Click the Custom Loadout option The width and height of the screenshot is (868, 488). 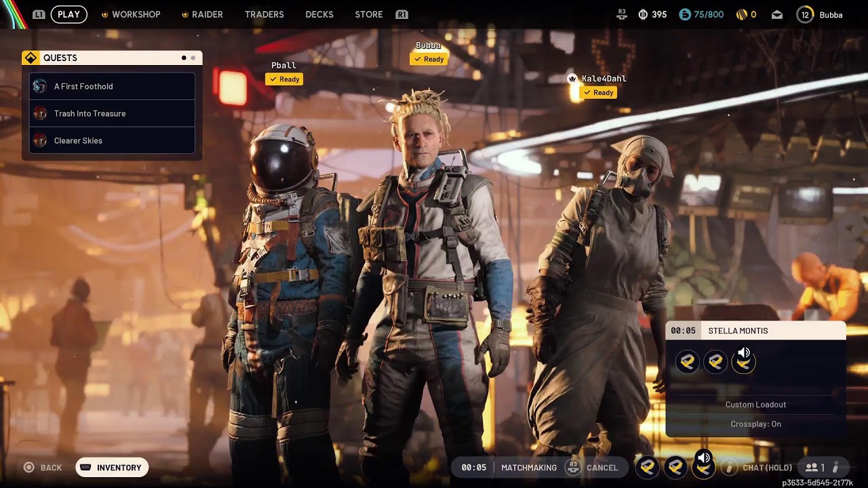tap(755, 405)
